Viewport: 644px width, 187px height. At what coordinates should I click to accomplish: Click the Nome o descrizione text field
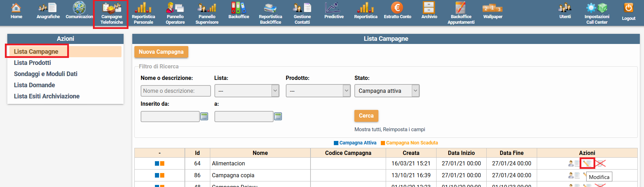click(x=175, y=91)
